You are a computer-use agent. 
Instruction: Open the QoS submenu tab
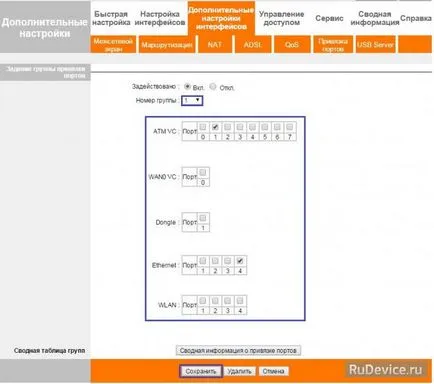tap(292, 45)
